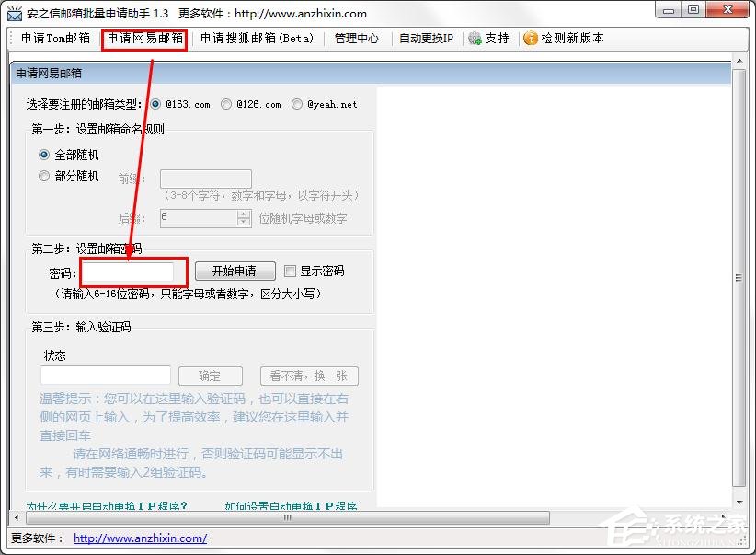
Task: Click the vertical scrollbar thumb
Action: coord(739,278)
